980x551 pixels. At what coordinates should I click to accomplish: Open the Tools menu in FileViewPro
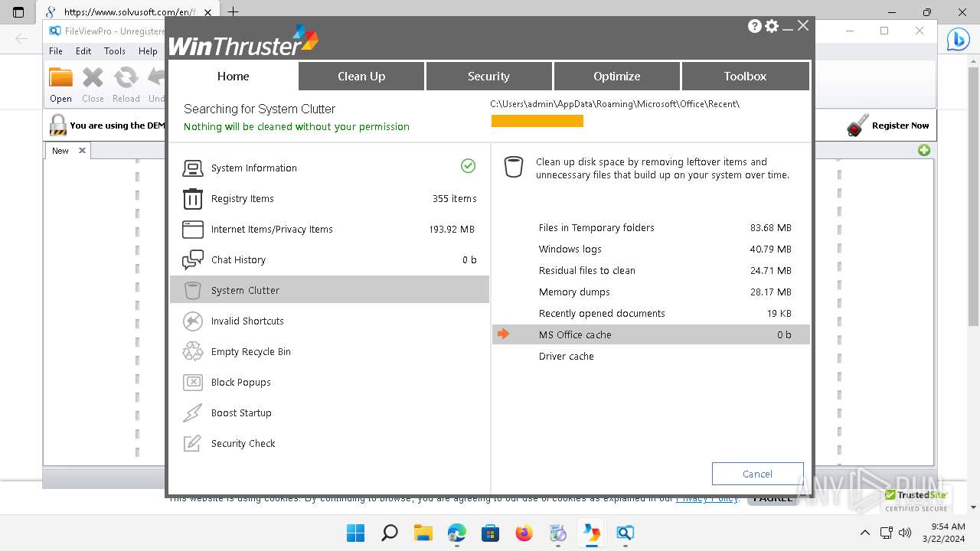[x=115, y=51]
